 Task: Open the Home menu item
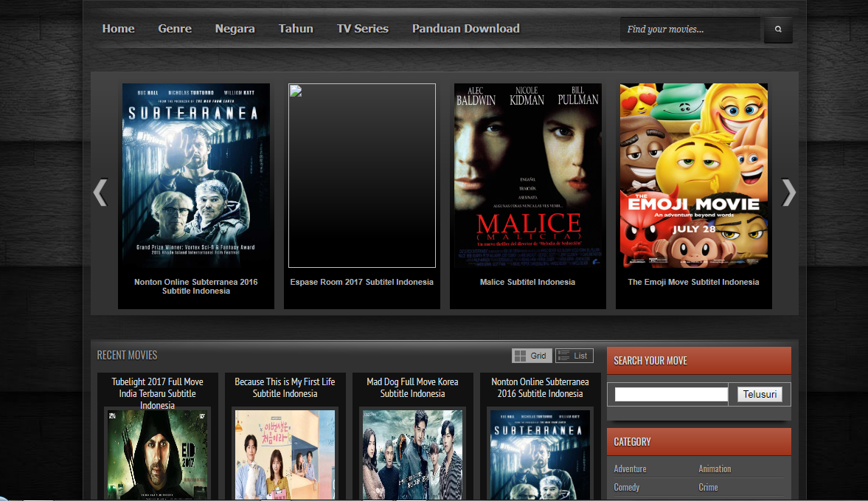pos(119,29)
